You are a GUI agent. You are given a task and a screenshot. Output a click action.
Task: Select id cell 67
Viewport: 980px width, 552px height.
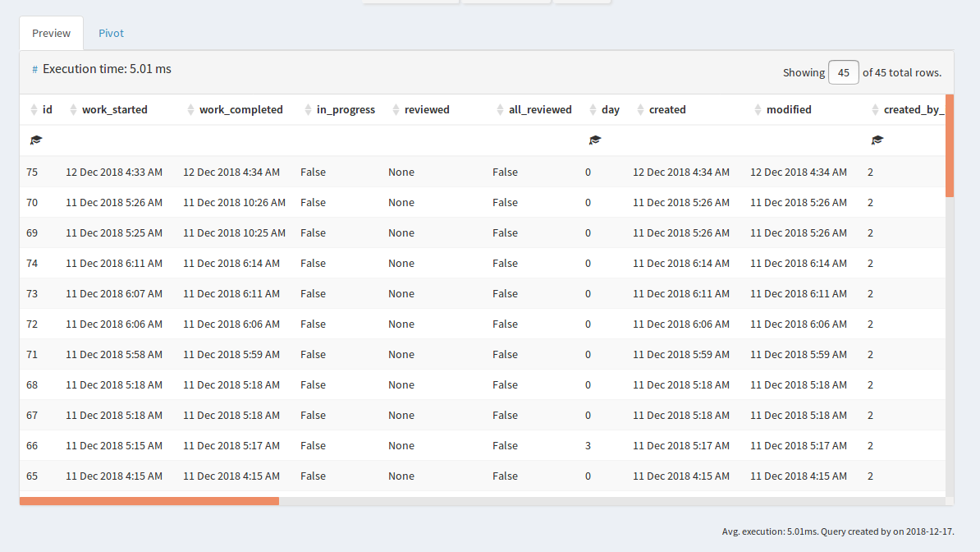click(32, 415)
